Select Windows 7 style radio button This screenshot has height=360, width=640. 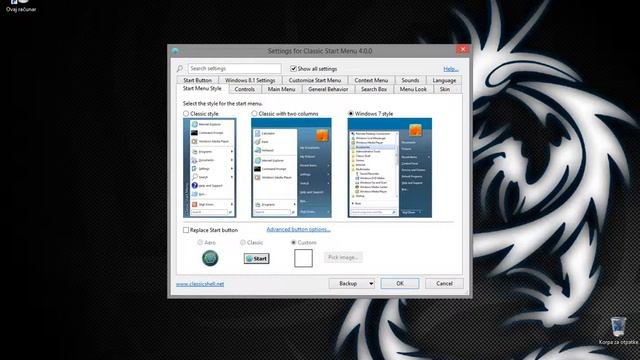[x=351, y=113]
